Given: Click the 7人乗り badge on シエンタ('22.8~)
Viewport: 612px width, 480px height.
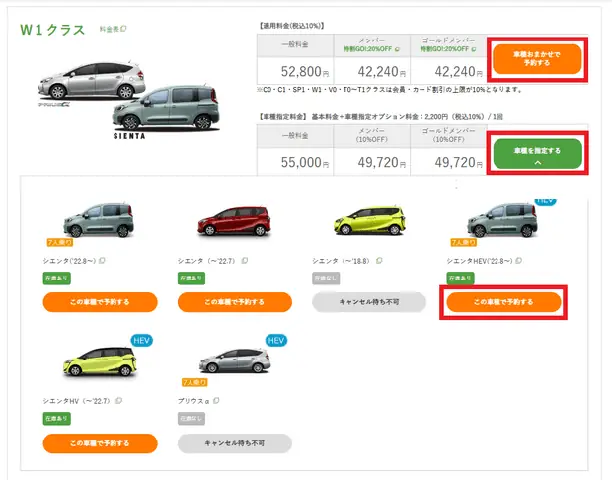Looking at the screenshot, I should 60,242.
